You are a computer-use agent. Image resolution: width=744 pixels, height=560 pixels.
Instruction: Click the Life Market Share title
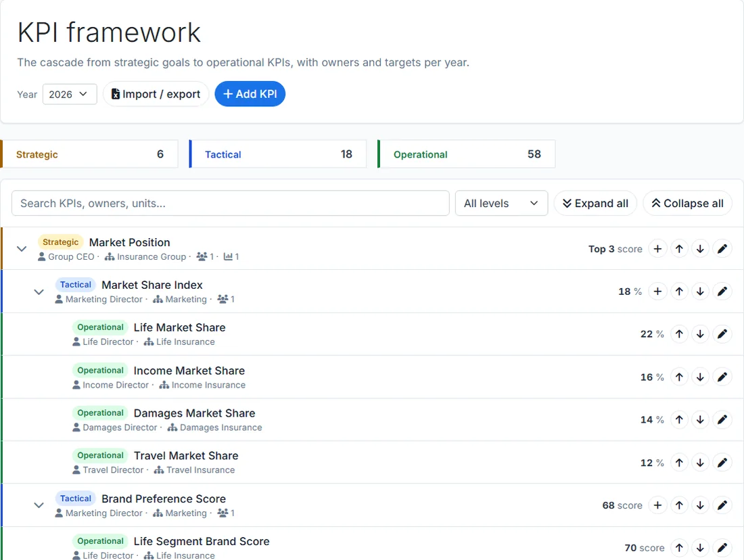click(x=180, y=327)
